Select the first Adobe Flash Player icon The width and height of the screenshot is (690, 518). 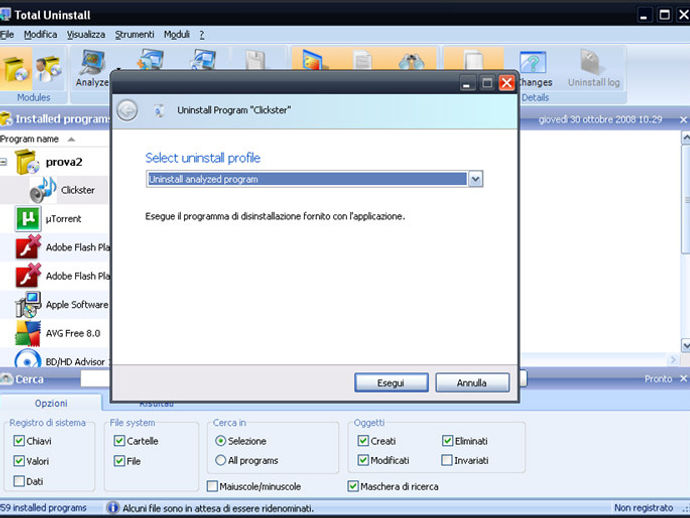click(x=28, y=247)
